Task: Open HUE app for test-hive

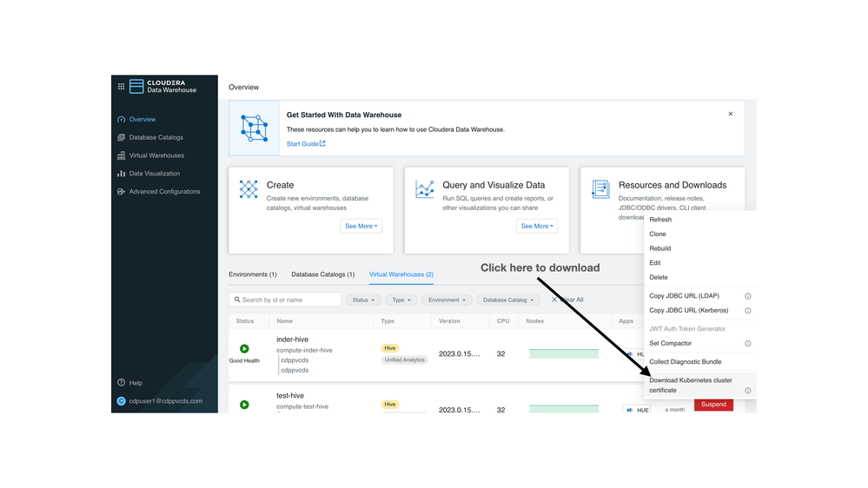Action: (x=637, y=410)
